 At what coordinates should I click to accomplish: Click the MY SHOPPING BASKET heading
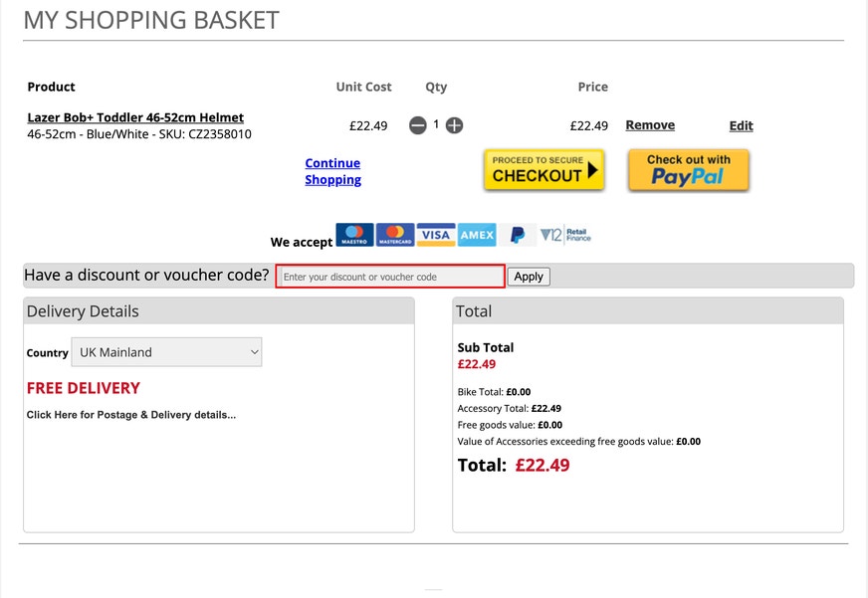pos(151,21)
